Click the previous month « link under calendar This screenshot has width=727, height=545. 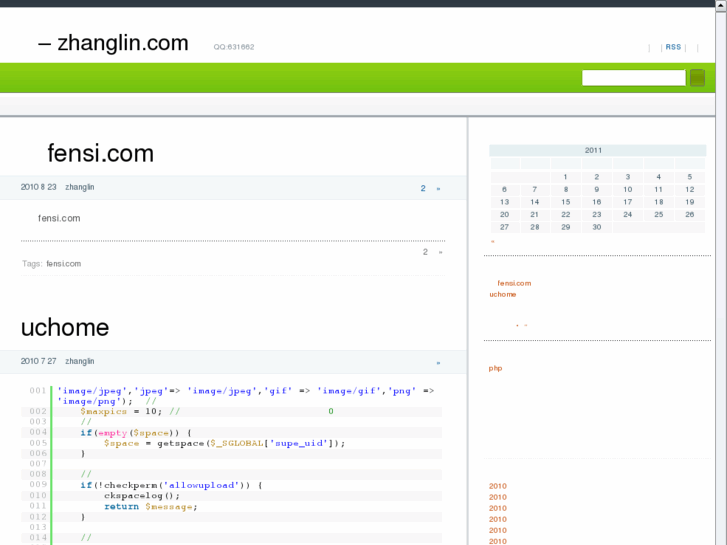pos(493,241)
